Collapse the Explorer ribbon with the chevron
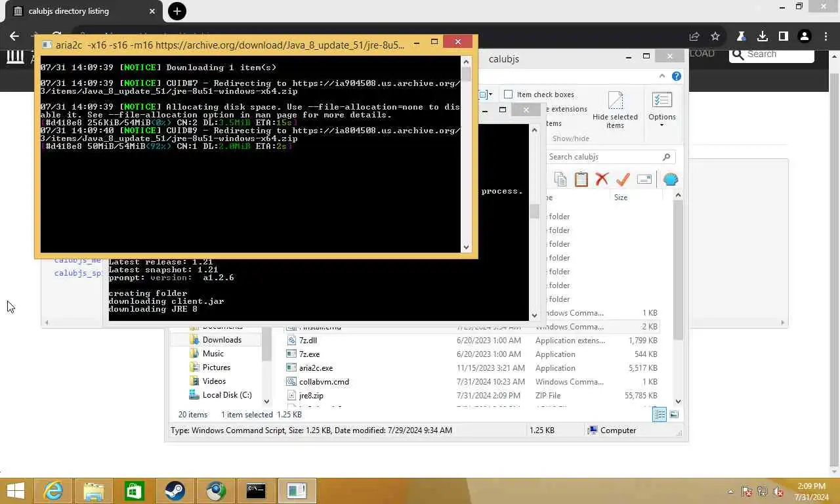The image size is (840, 504). click(661, 76)
